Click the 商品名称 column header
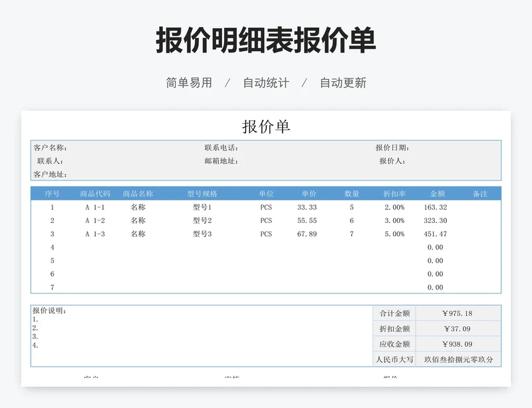The height and width of the screenshot is (408, 532). [138, 194]
